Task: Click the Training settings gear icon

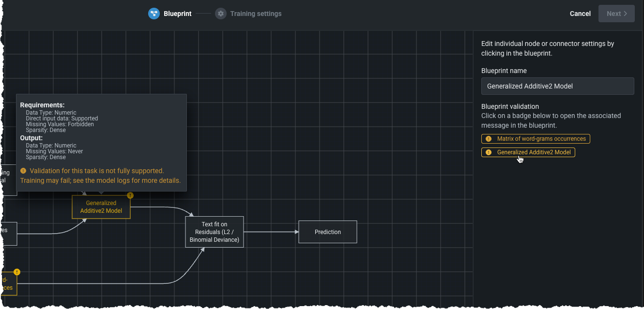Action: click(221, 14)
